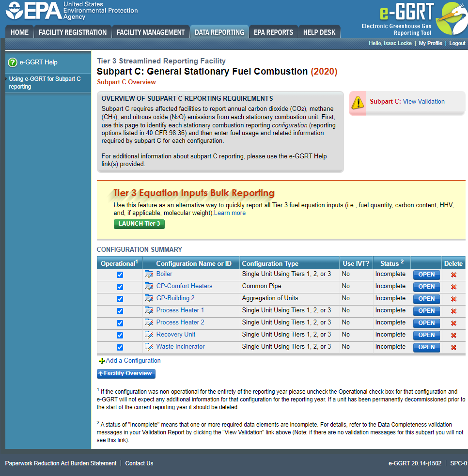The image size is (468, 476).
Task: Open Process Heater 2 with OPEN button
Action: point(426,323)
